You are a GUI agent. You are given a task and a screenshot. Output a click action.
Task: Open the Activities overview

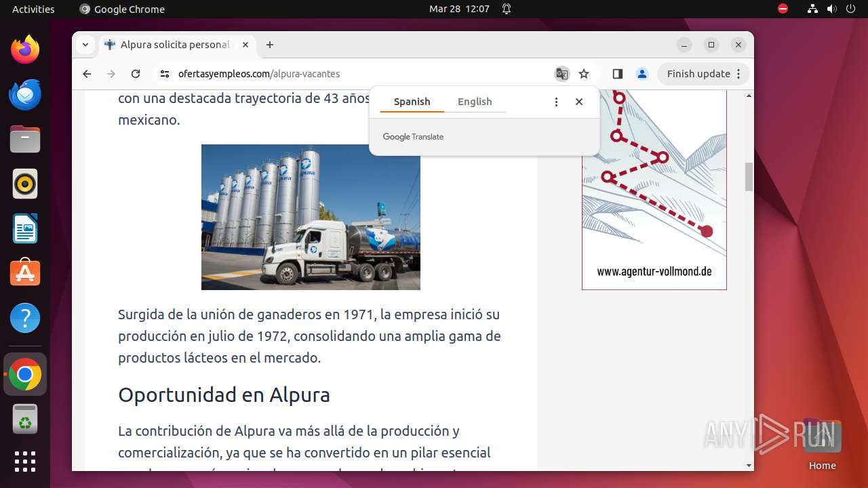coord(33,9)
